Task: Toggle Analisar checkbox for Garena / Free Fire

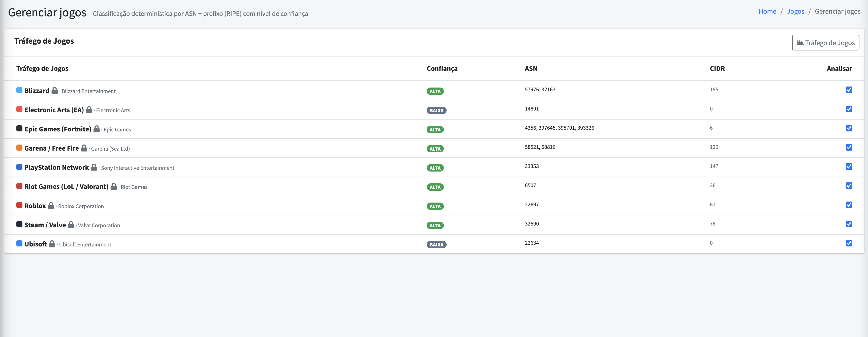Action: point(849,147)
